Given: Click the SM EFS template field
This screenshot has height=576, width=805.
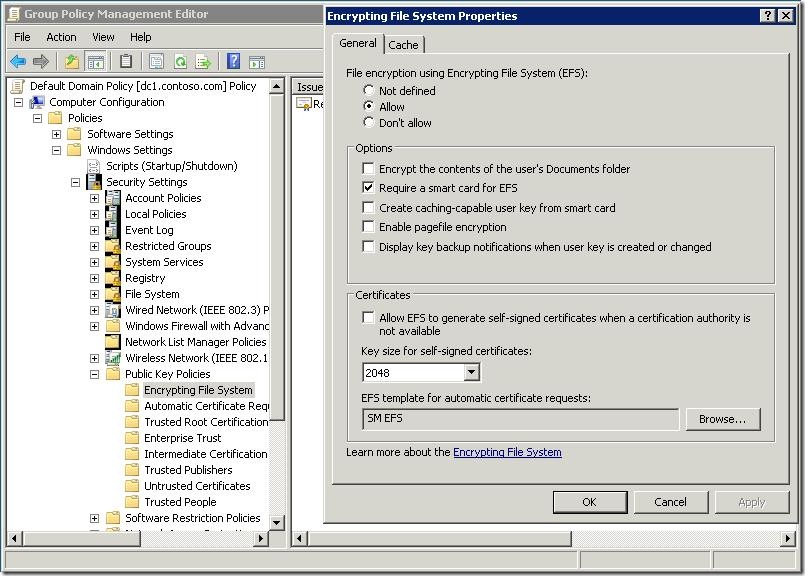Looking at the screenshot, I should click(x=520, y=419).
